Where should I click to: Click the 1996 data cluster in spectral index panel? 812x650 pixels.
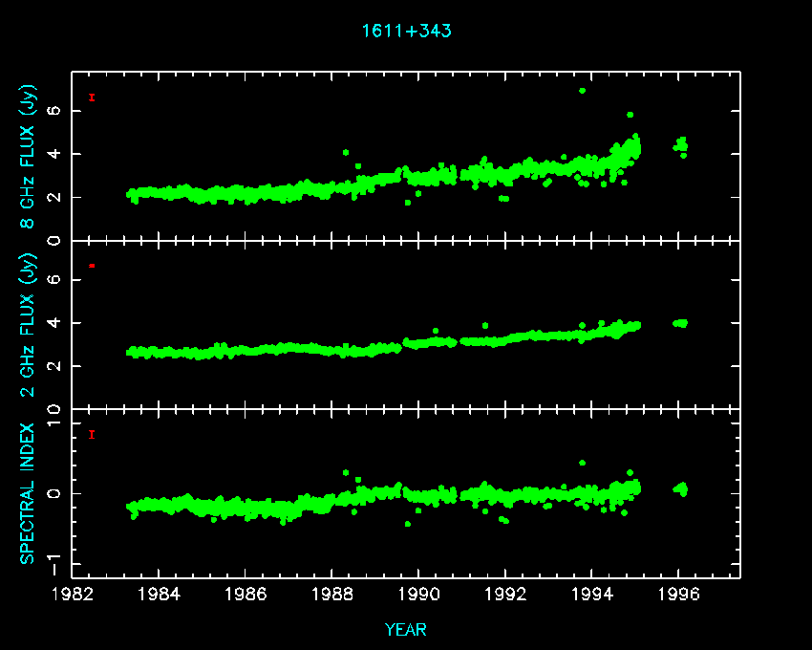coord(680,488)
